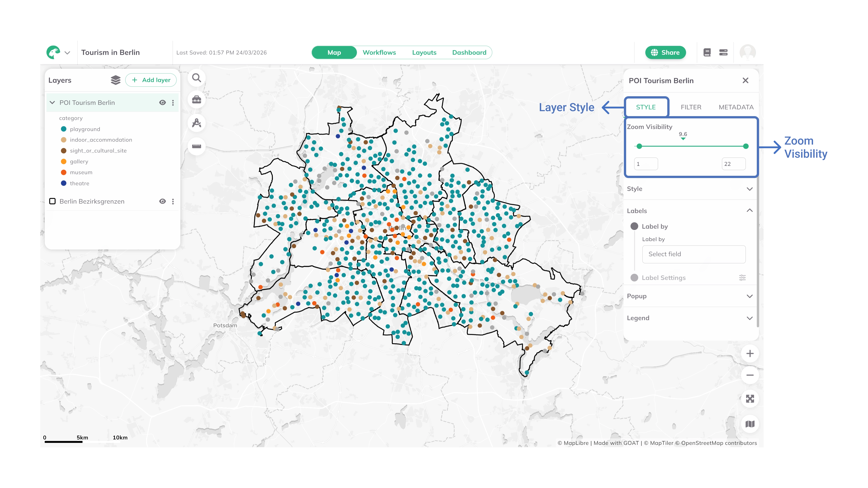Toggle fullscreen map view
This screenshot has height=488, width=868.
click(x=750, y=399)
